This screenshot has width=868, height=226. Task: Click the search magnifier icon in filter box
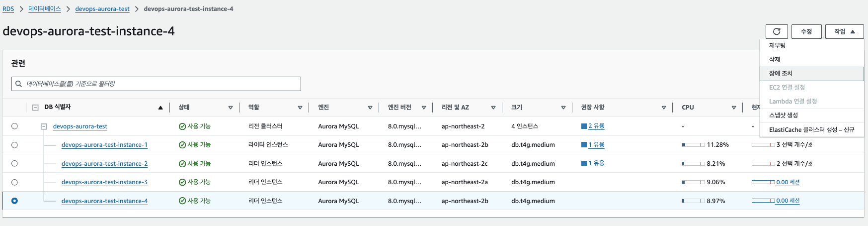[18, 84]
